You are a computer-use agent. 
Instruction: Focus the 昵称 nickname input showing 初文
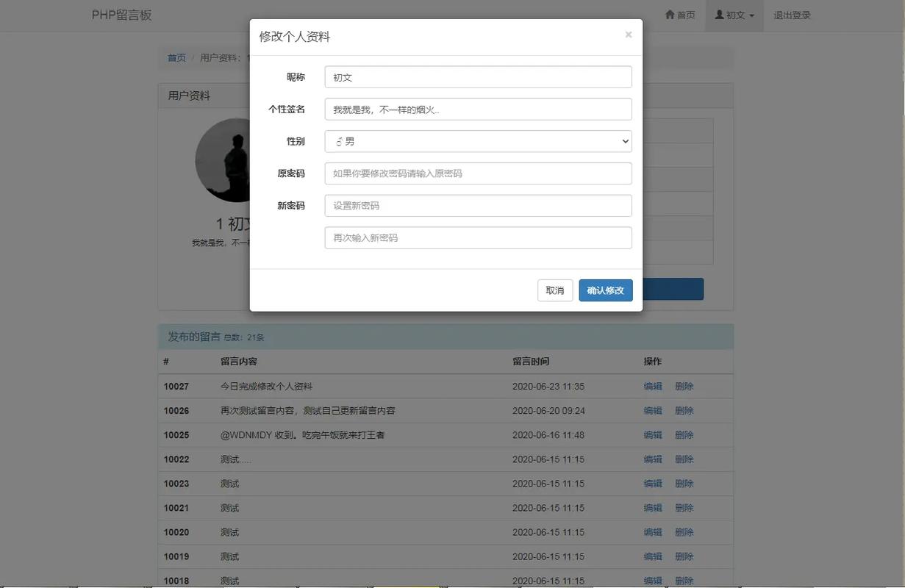point(478,77)
